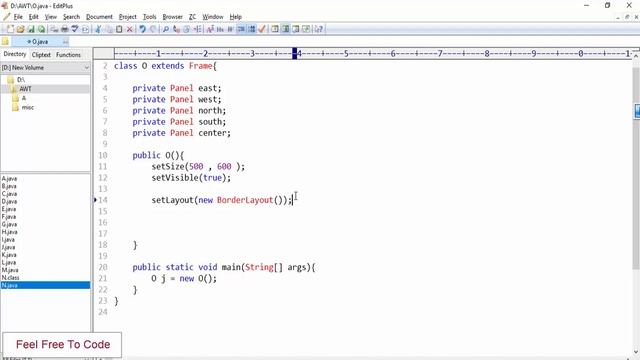Click the Help pointer toolbar icon
This screenshot has height=360, width=640.
(319, 29)
